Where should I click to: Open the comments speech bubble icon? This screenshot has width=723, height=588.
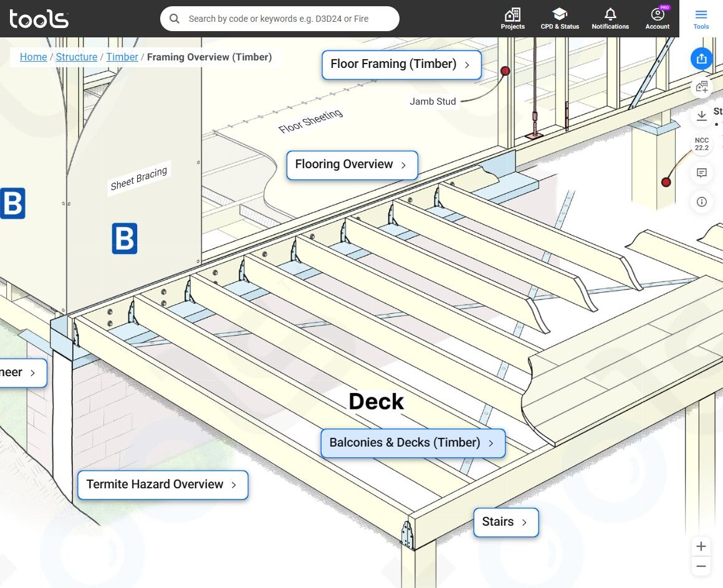click(701, 173)
